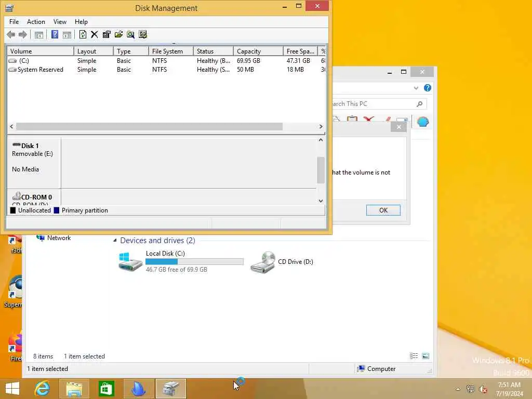Open File Explorer from the taskbar
Image resolution: width=532 pixels, height=399 pixels.
tap(74, 389)
